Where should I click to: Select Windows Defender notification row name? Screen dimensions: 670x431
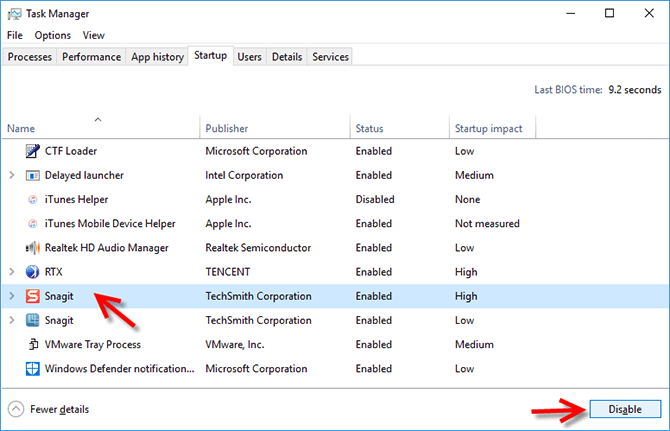coord(120,369)
